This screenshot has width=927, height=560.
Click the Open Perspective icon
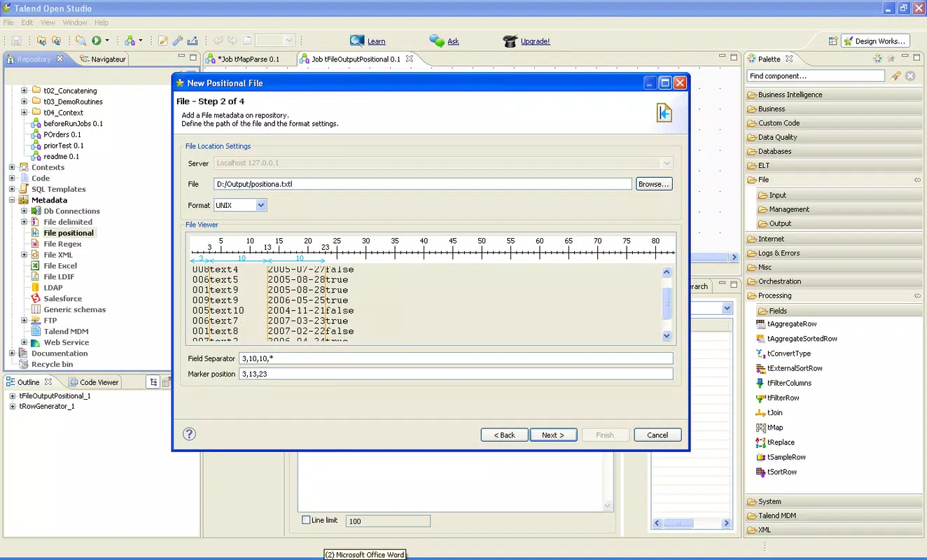coord(833,41)
